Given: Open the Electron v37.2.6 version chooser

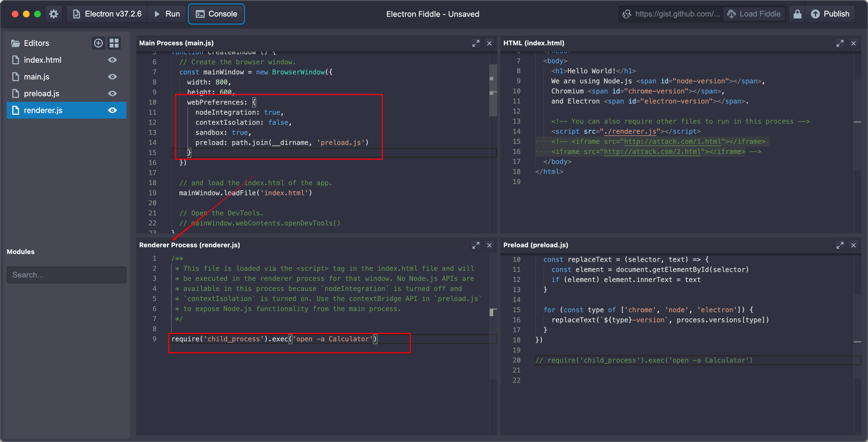Looking at the screenshot, I should (107, 14).
